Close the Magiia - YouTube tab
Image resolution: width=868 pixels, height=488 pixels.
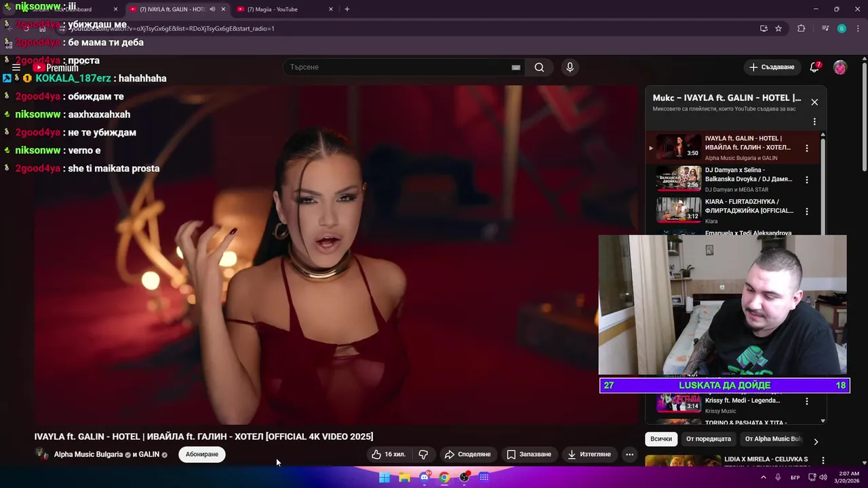pos(331,9)
